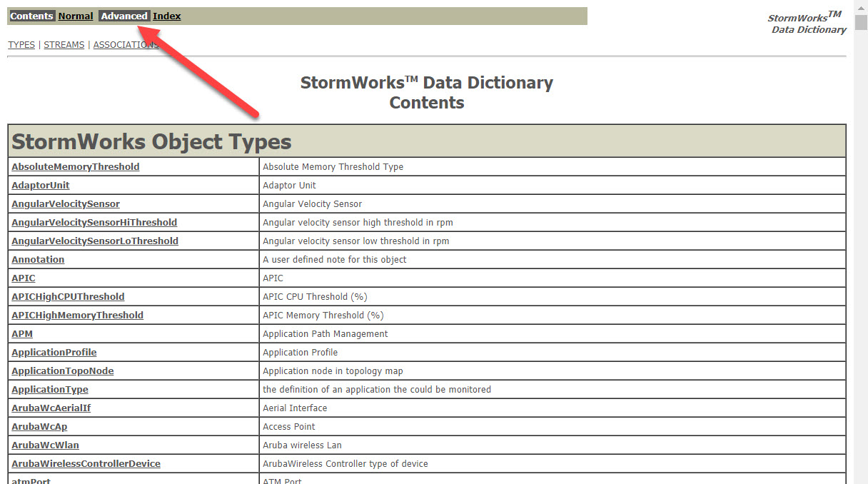Open the AdaptorUnit type link
The width and height of the screenshot is (868, 484).
pyautogui.click(x=41, y=185)
